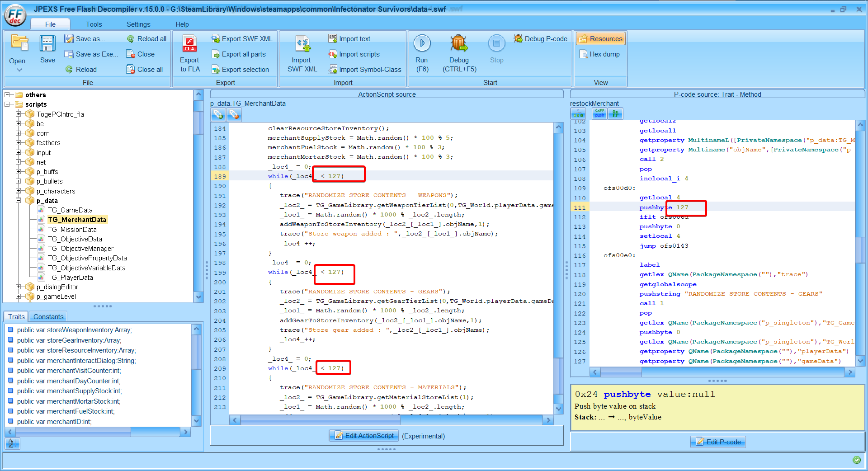Toggle the graph view button in P-code panel
The image size is (868, 471).
(578, 114)
